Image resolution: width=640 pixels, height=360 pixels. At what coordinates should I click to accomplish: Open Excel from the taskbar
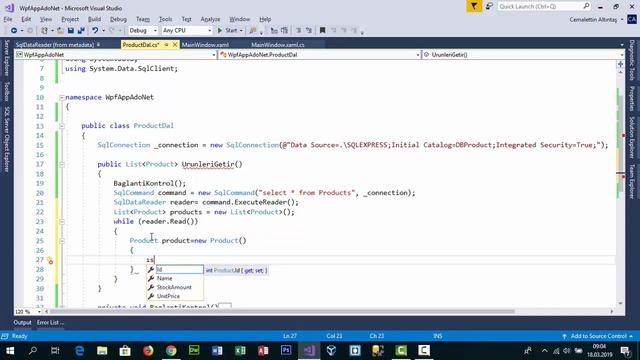pos(240,351)
